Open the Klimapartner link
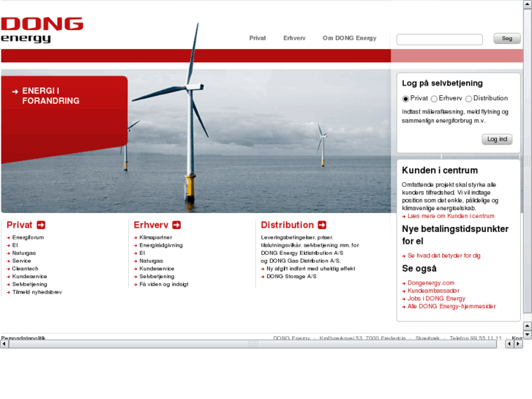Screen dimensions: 532x399 point(156,237)
